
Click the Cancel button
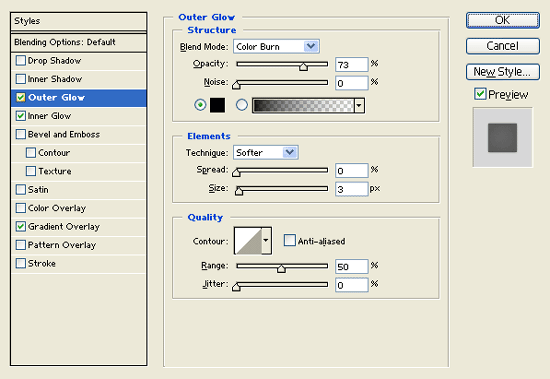503,46
